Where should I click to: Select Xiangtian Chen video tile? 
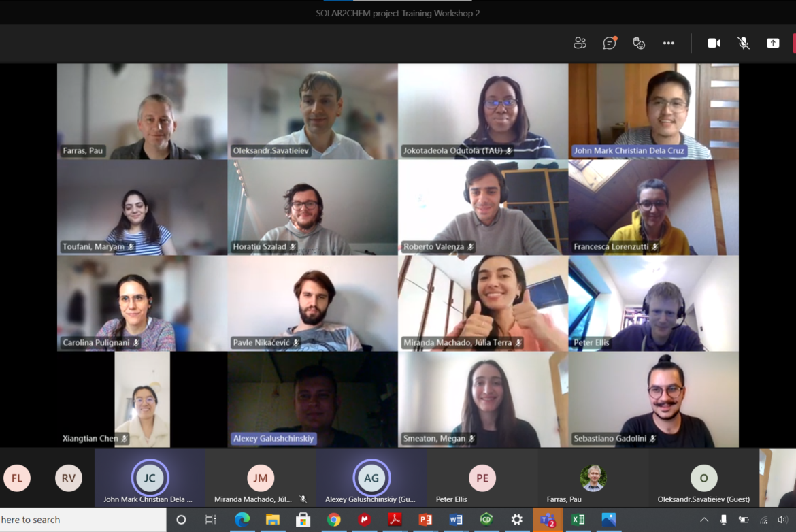pos(142,399)
